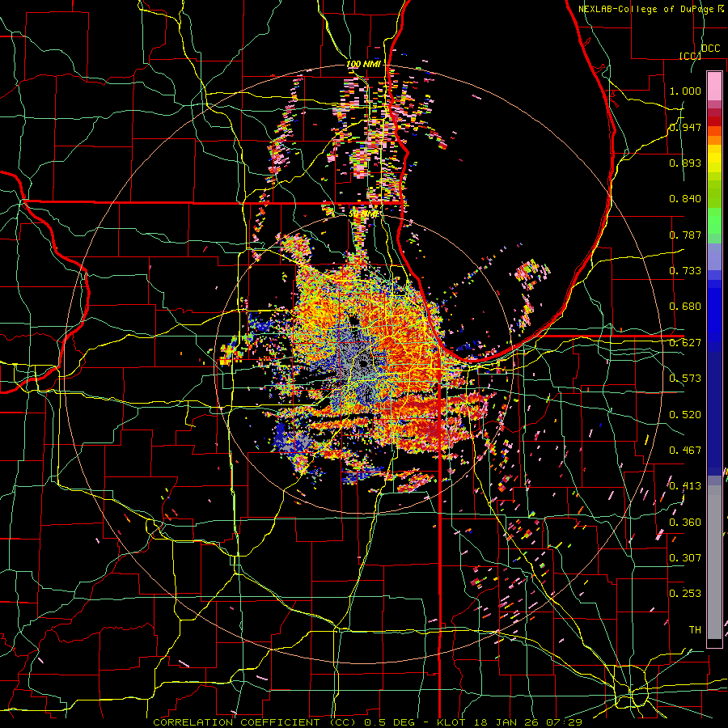Click the 0.787 scale value
This screenshot has width=728, height=728.
685,235
